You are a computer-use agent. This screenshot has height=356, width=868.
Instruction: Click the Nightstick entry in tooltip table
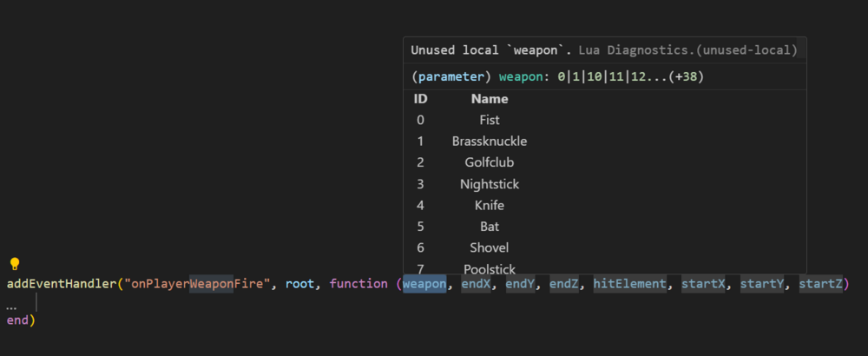[490, 184]
